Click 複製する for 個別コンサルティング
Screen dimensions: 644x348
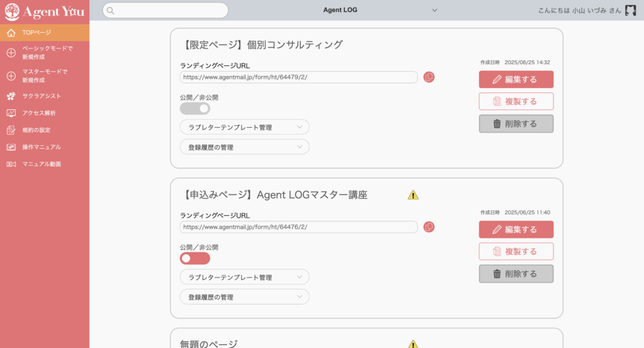coord(516,101)
